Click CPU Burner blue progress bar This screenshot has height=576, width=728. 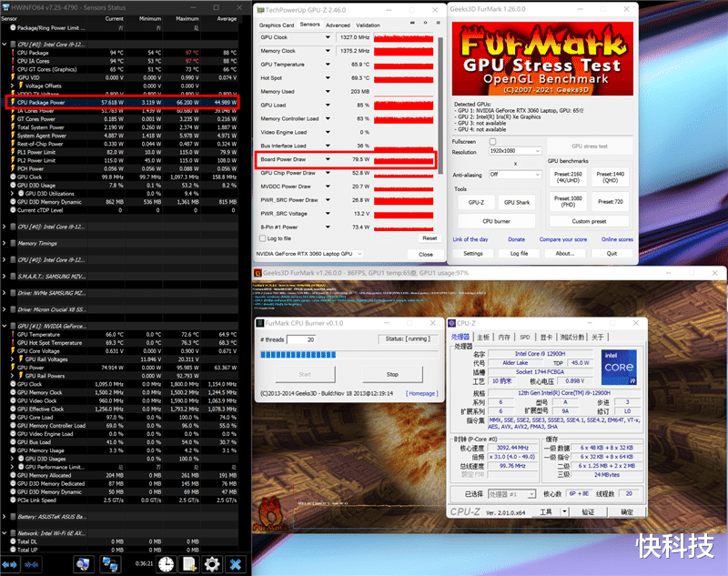(x=298, y=355)
